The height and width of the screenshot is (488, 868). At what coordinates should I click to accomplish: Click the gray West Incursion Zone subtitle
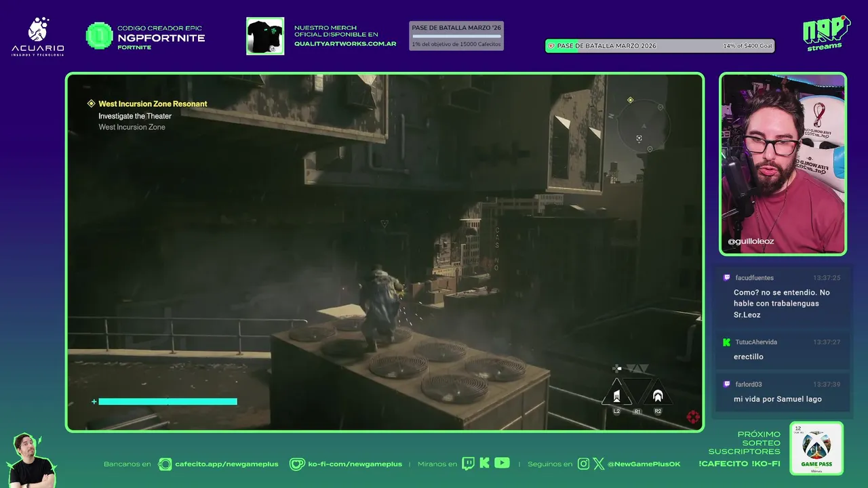[x=132, y=127]
